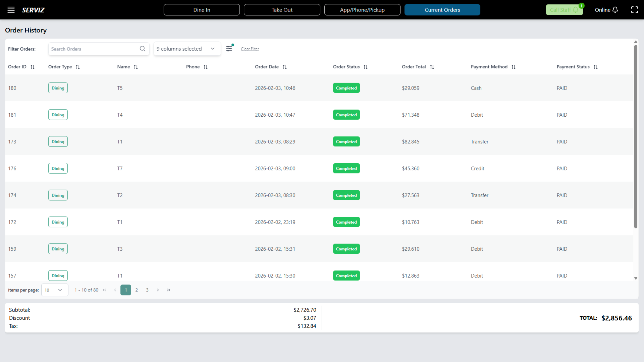Enter fullscreen mode using the expand icon

click(635, 10)
